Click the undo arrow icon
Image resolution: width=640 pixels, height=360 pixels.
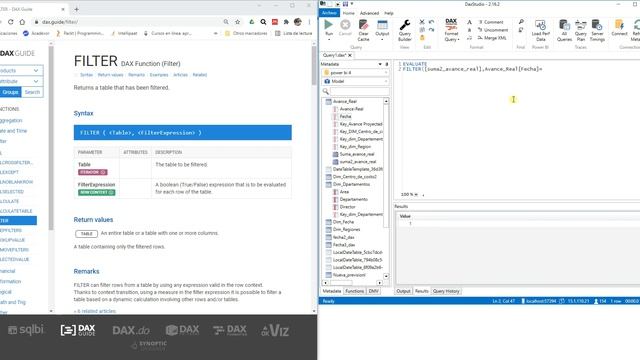click(431, 22)
